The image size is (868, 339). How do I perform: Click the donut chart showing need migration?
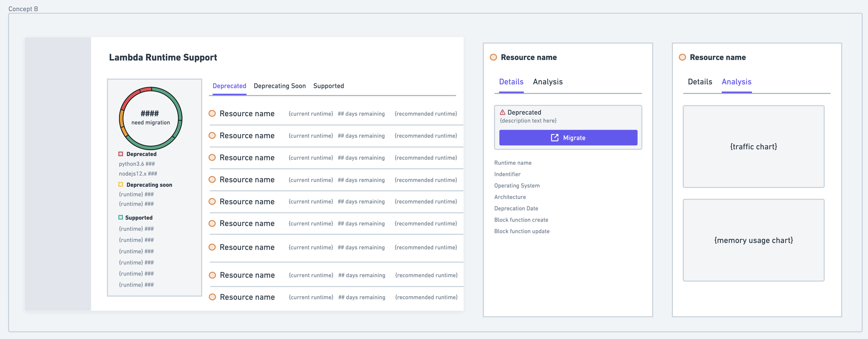151,118
